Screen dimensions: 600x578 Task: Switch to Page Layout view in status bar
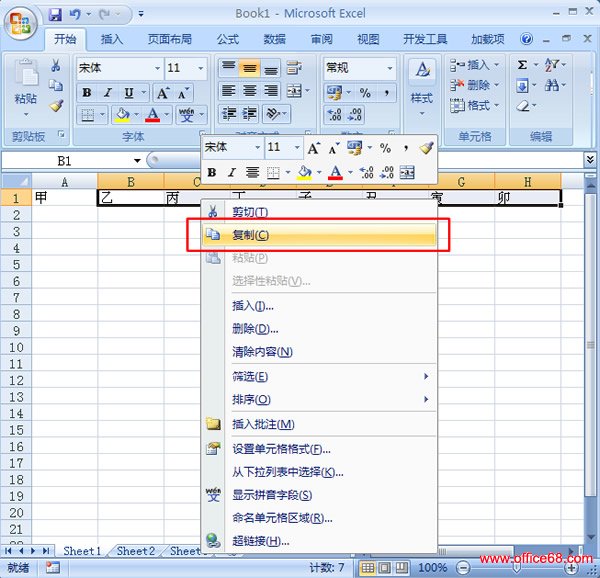coord(385,567)
